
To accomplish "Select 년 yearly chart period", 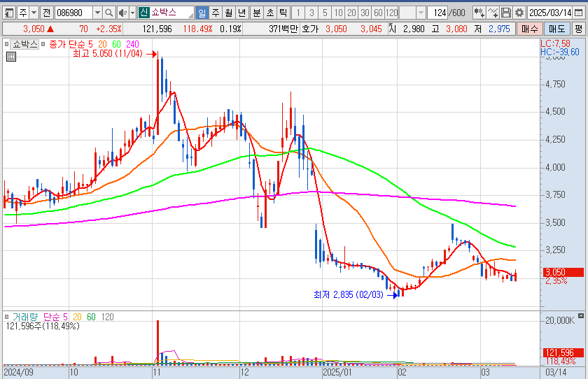I will 242,13.
